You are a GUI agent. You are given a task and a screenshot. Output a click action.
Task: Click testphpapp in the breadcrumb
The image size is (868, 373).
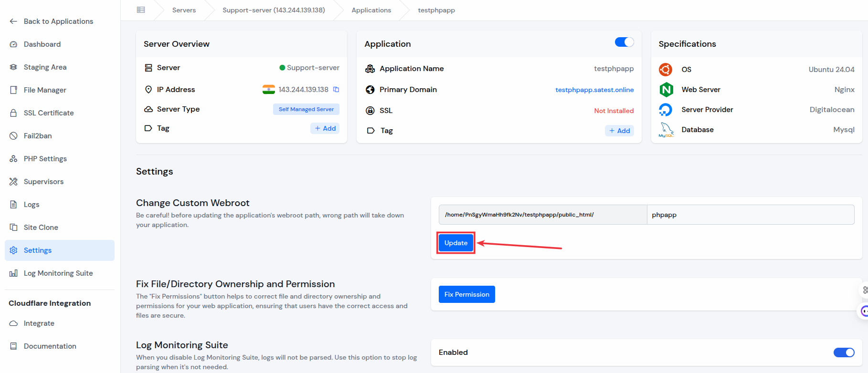coord(436,10)
